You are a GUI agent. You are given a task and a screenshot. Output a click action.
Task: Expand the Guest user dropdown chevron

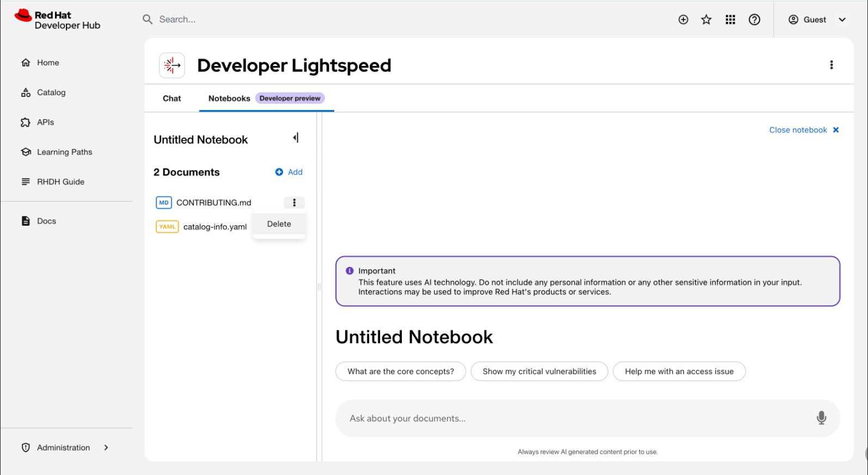[842, 20]
